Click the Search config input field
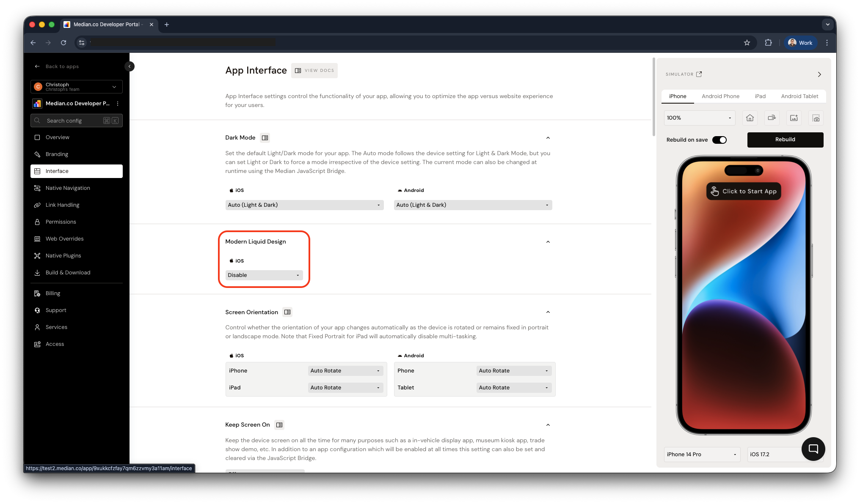The width and height of the screenshot is (860, 504). pos(72,121)
